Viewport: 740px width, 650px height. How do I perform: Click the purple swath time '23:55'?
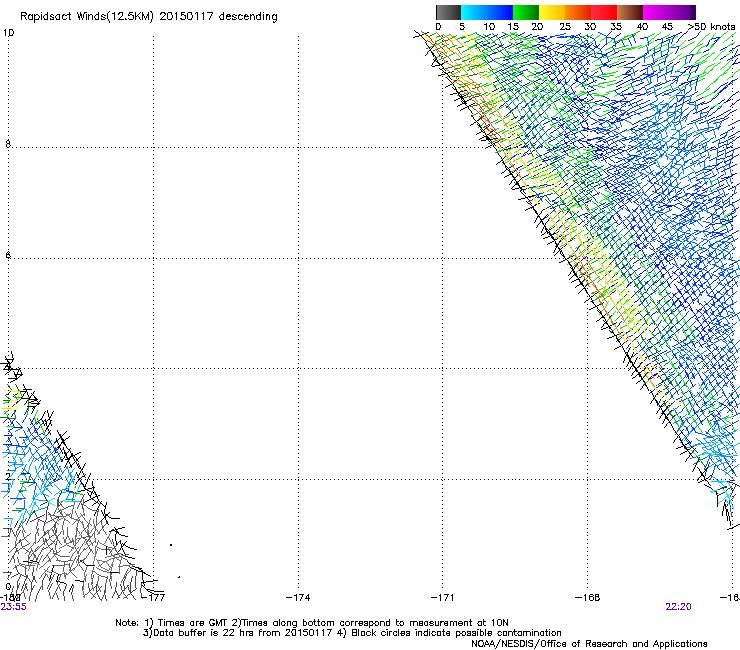point(14,607)
